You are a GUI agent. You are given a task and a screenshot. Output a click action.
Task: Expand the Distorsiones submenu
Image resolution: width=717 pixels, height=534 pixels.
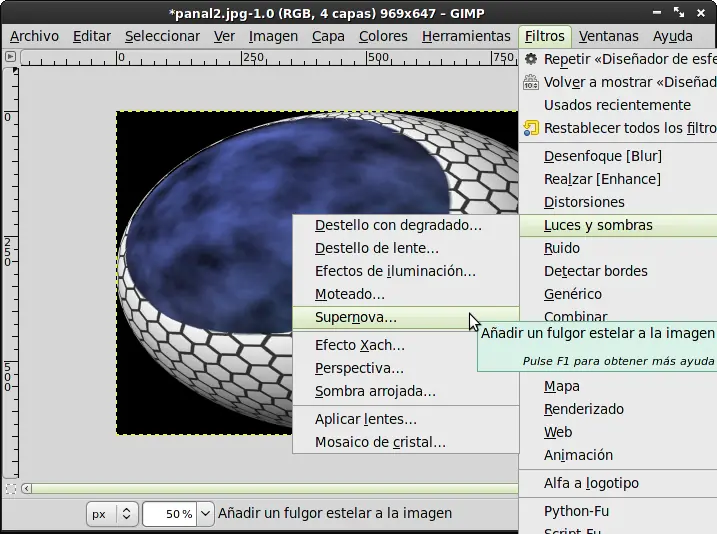(618, 202)
